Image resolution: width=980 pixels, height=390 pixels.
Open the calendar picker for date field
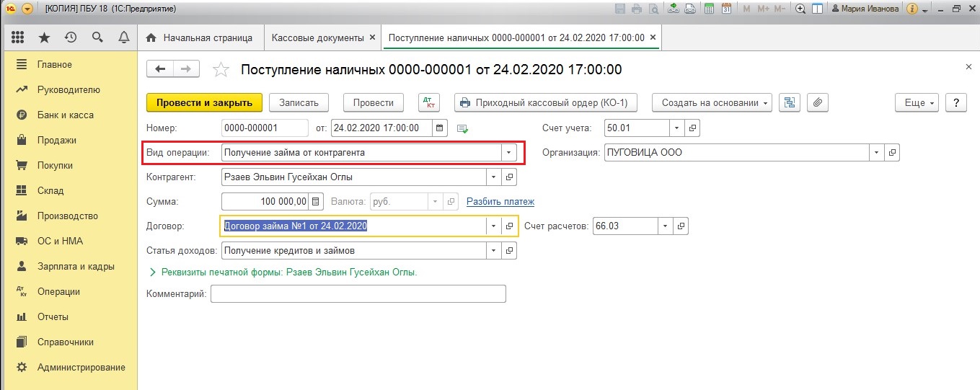point(441,128)
